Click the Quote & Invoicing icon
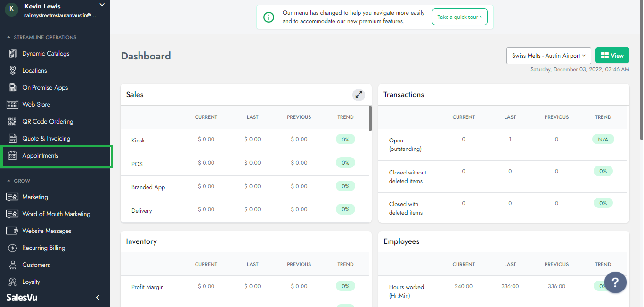The image size is (644, 307). point(13,139)
